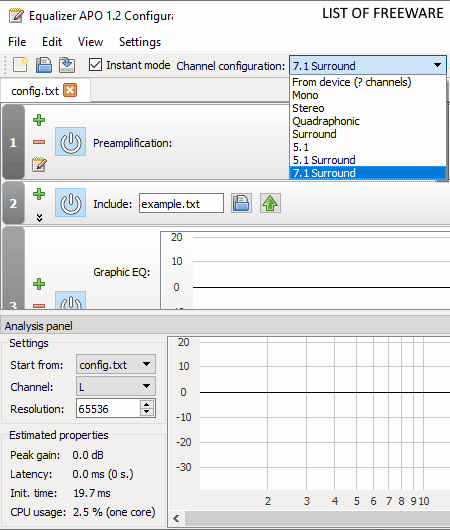Expand the Include row double chevron

[x=39, y=218]
